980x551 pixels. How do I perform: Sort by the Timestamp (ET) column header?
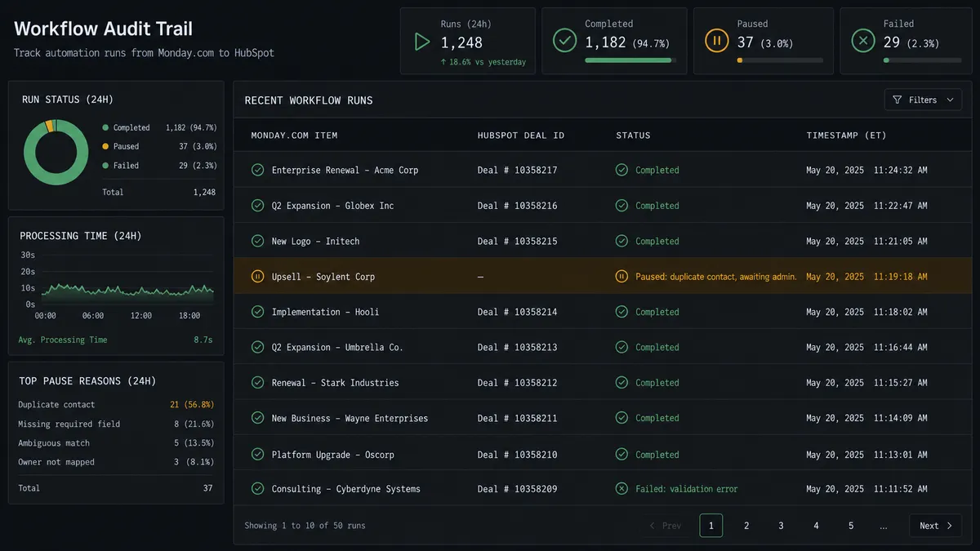tap(846, 136)
